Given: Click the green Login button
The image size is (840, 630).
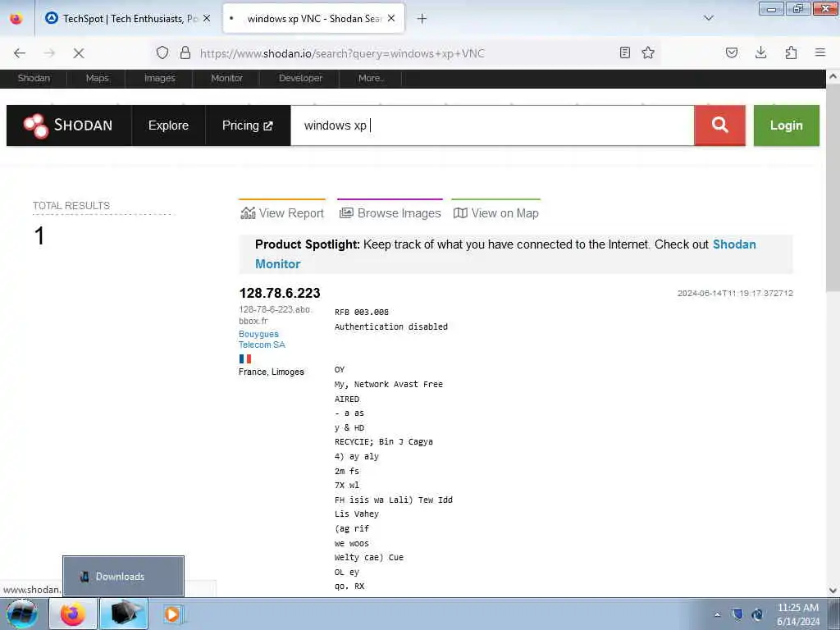Looking at the screenshot, I should 787,126.
